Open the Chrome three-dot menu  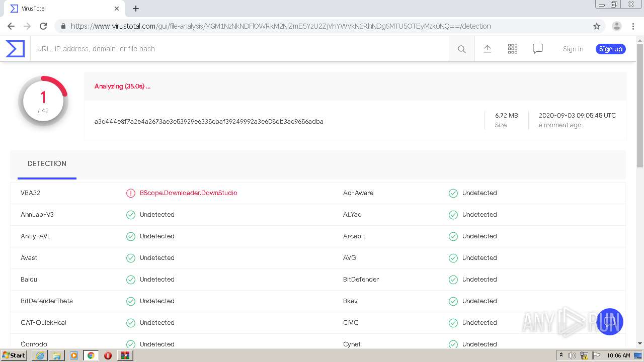tap(633, 26)
